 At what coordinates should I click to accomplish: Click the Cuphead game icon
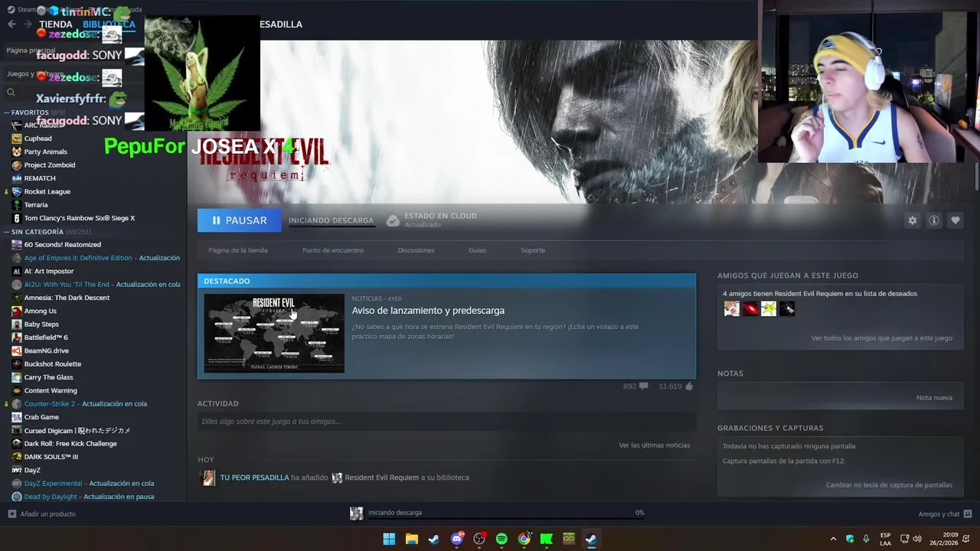(17, 139)
